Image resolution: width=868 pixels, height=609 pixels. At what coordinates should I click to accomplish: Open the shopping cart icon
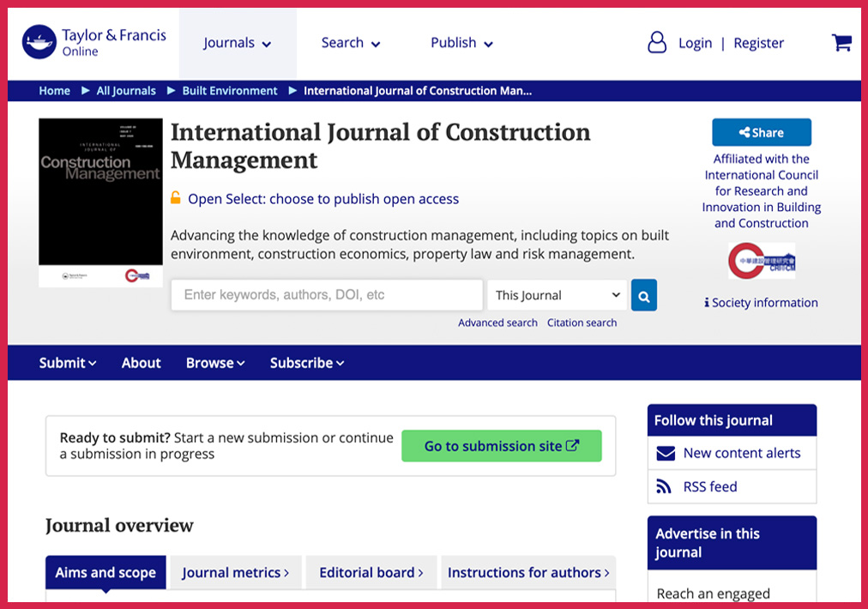[x=841, y=42]
